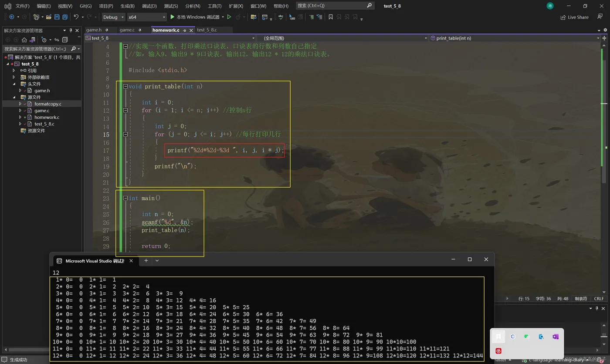Click the Open File folder icon
This screenshot has width=610, height=364.
click(x=49, y=17)
